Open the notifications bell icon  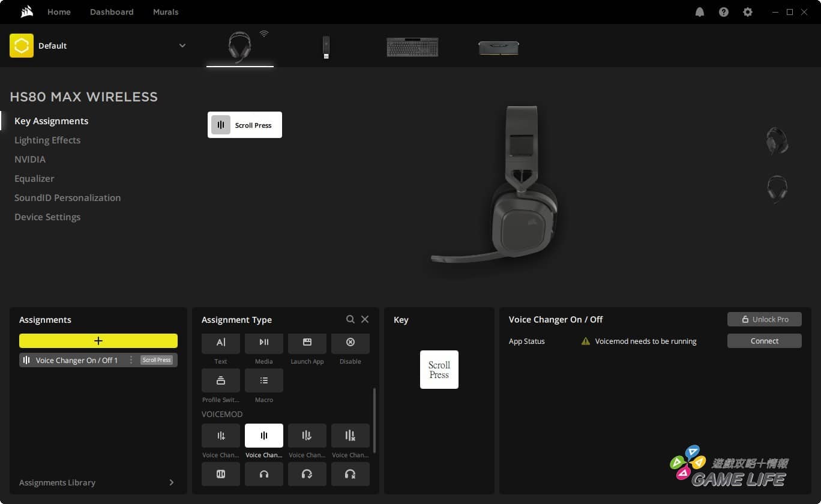[x=700, y=12]
